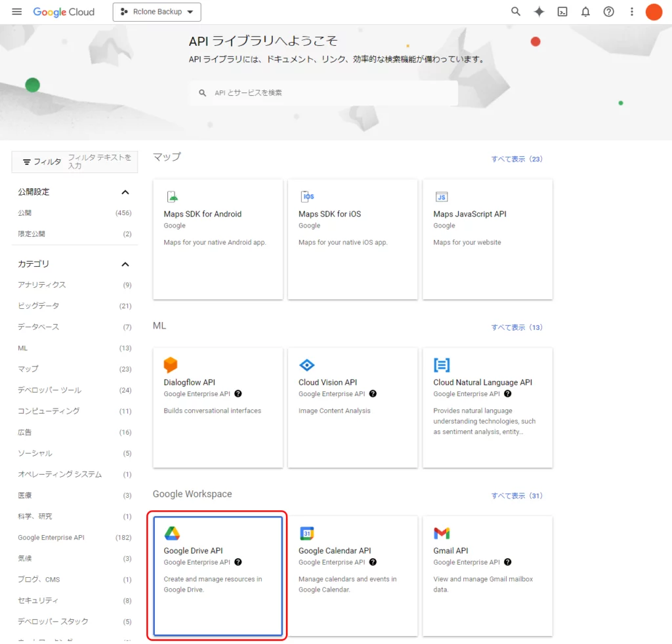The image size is (672, 644).
Task: Select the デベロッパー ツール category
Action: point(75,390)
